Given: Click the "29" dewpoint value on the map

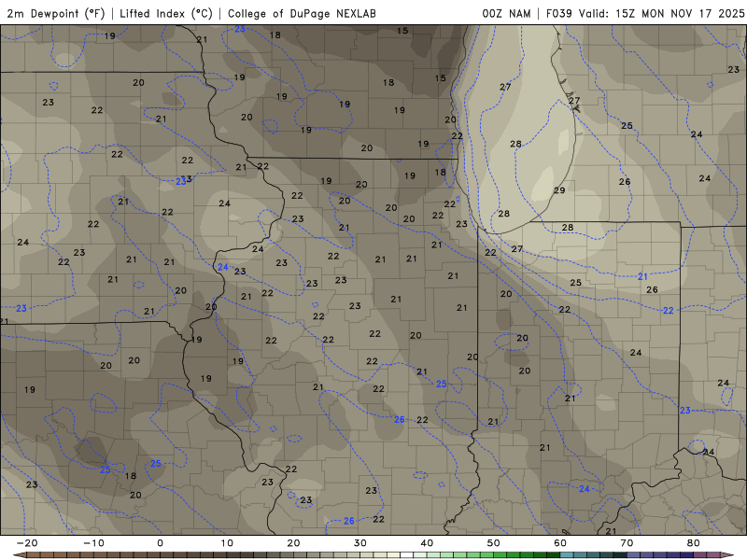Looking at the screenshot, I should [559, 190].
